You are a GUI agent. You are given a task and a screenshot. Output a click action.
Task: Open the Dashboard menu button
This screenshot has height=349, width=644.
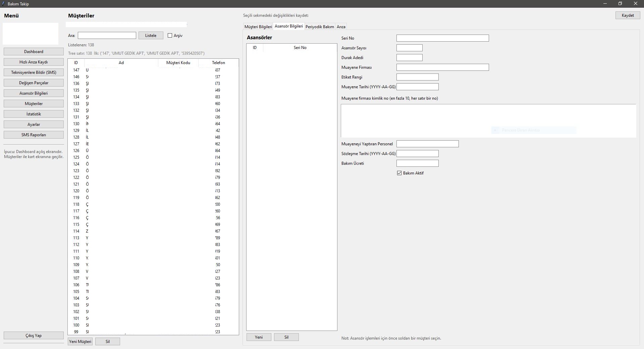tap(34, 52)
